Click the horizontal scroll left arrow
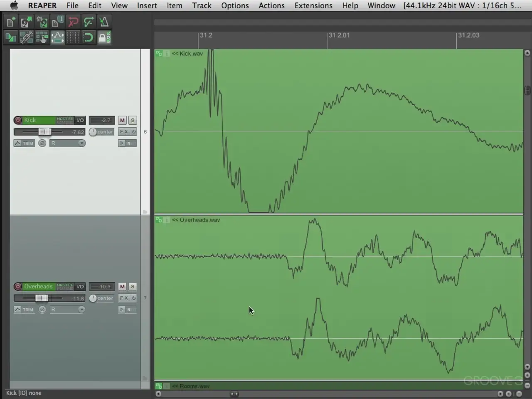 click(158, 394)
